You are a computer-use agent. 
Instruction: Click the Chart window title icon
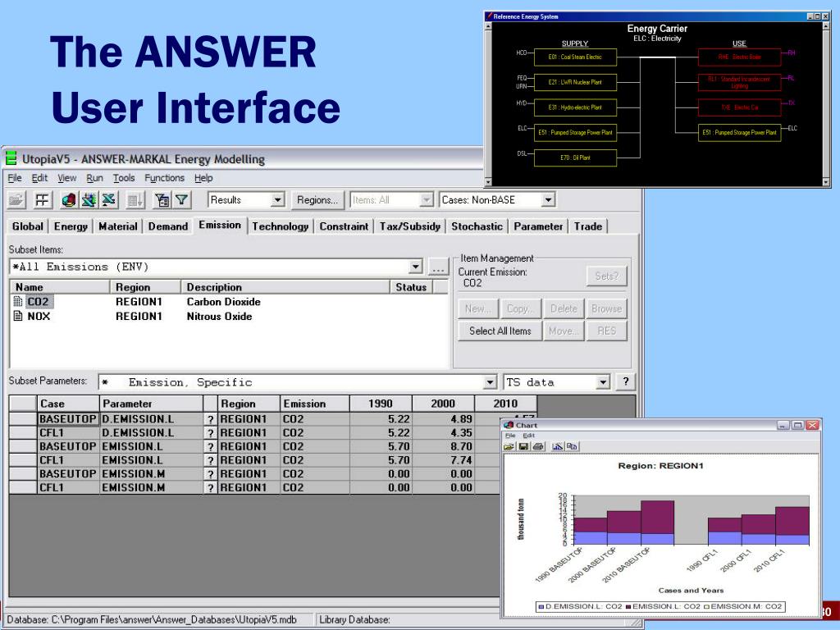point(509,425)
